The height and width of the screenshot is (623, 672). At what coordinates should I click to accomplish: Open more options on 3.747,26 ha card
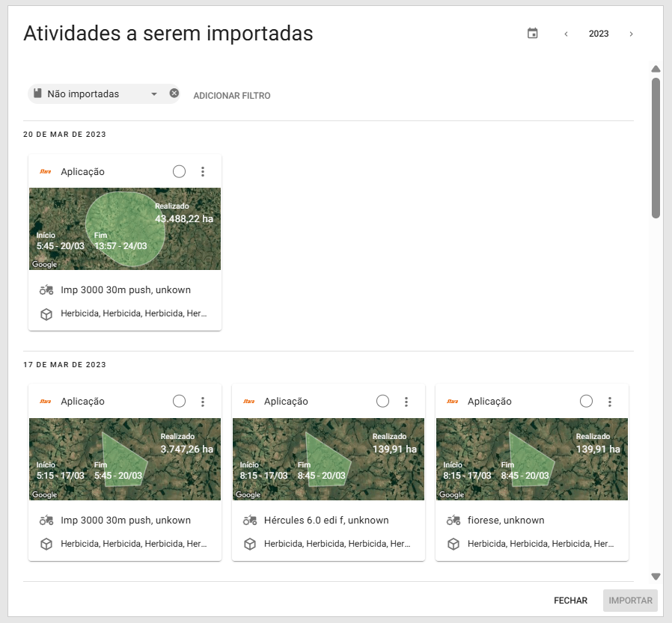(x=203, y=402)
